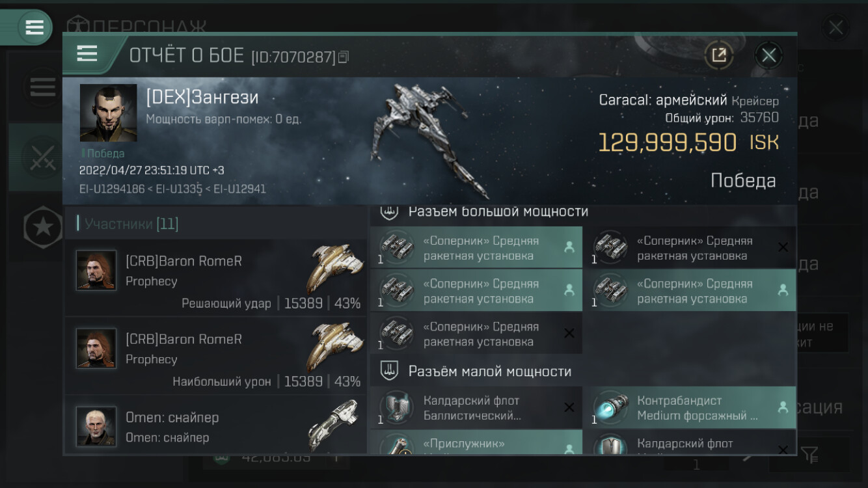This screenshot has width=868, height=488.
Task: Close the battle report window
Action: pyautogui.click(x=768, y=55)
